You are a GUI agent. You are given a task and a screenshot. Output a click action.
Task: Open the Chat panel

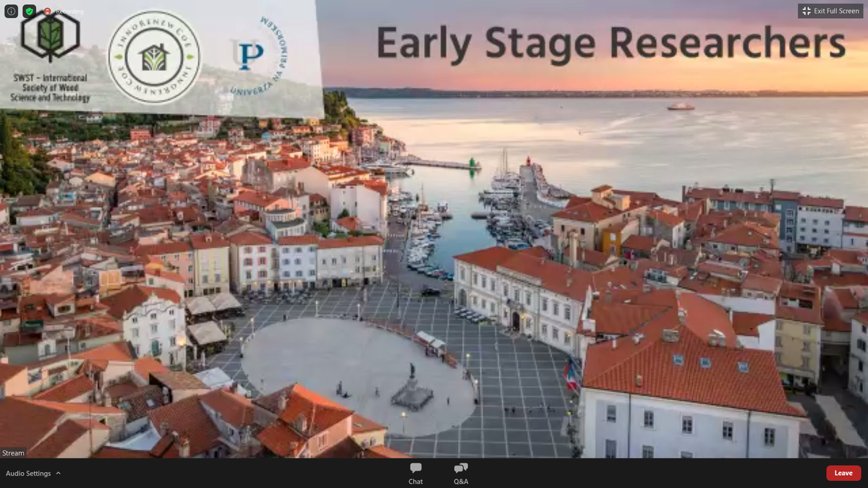click(415, 474)
